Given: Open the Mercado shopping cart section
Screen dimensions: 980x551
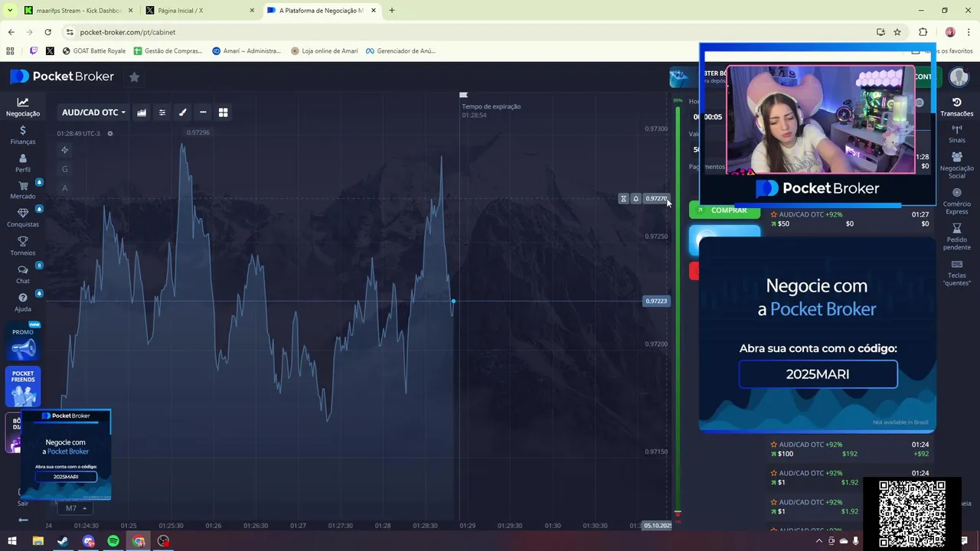Looking at the screenshot, I should (23, 191).
